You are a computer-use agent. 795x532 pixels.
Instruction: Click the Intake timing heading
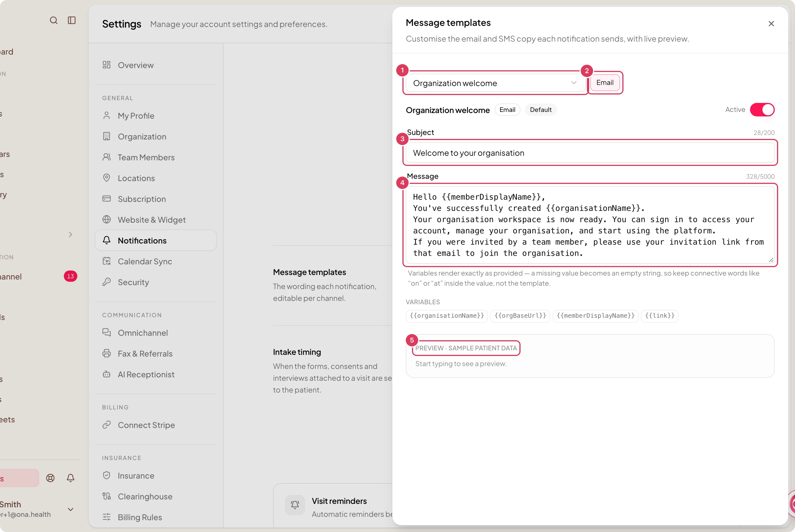click(297, 352)
